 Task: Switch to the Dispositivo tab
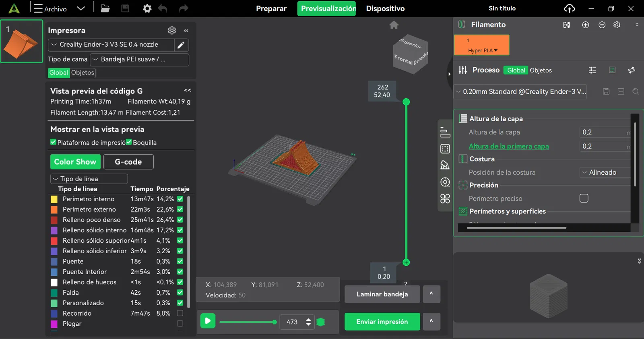pos(385,8)
